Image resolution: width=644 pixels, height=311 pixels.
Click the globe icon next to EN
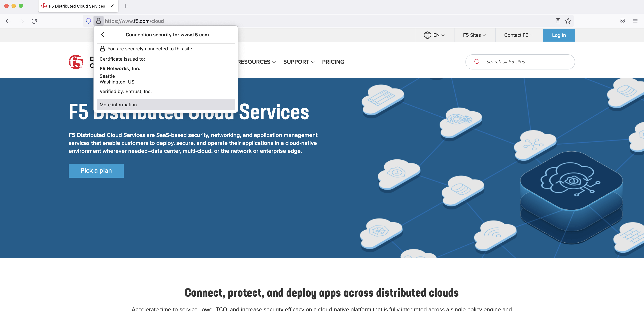click(428, 35)
